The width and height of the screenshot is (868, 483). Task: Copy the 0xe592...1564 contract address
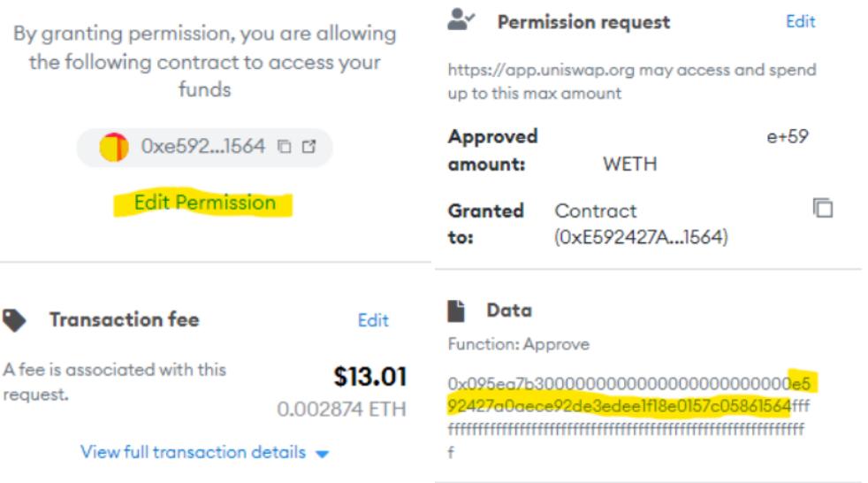[x=286, y=147]
